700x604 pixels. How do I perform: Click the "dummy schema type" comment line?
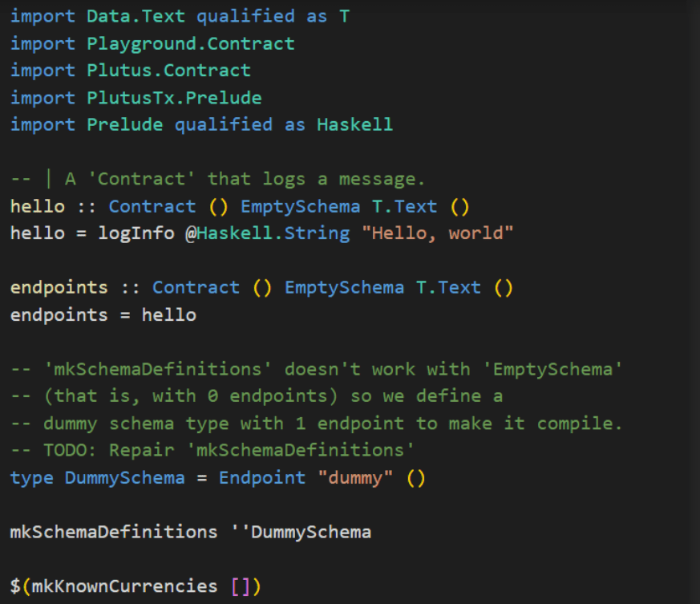[316, 424]
